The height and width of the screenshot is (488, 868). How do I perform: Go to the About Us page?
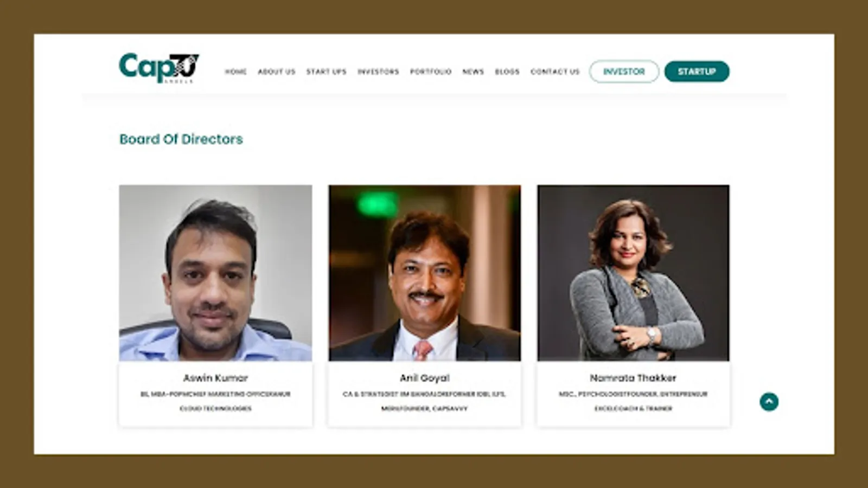tap(277, 72)
